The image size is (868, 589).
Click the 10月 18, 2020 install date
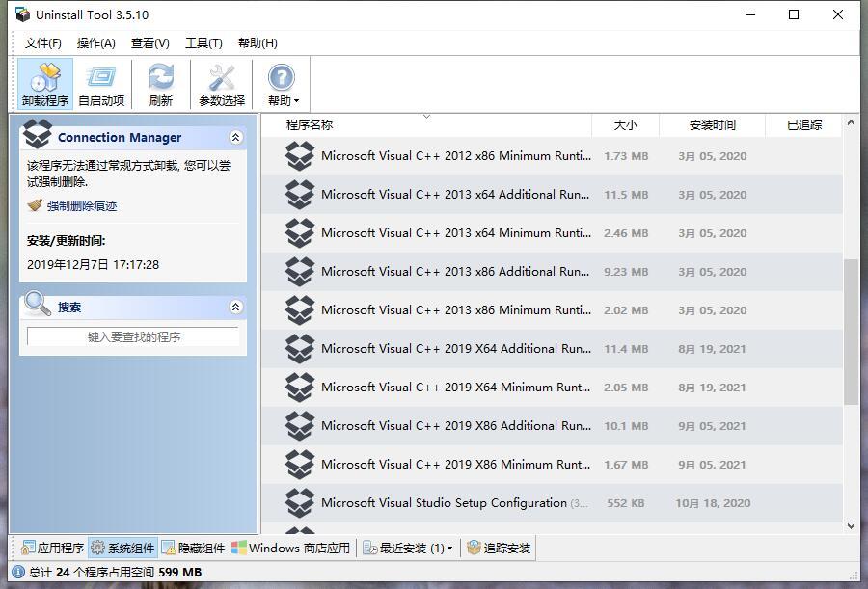[x=713, y=503]
